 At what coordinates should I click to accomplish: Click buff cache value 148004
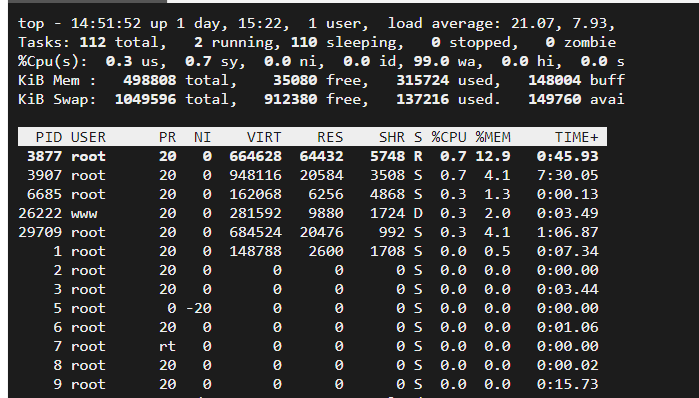555,80
